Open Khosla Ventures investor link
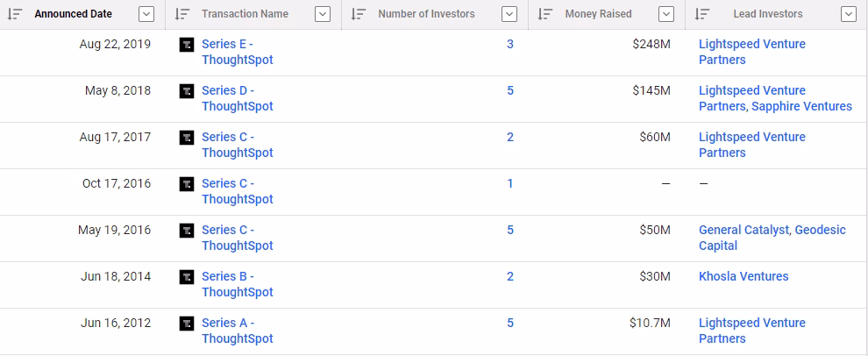 [743, 276]
